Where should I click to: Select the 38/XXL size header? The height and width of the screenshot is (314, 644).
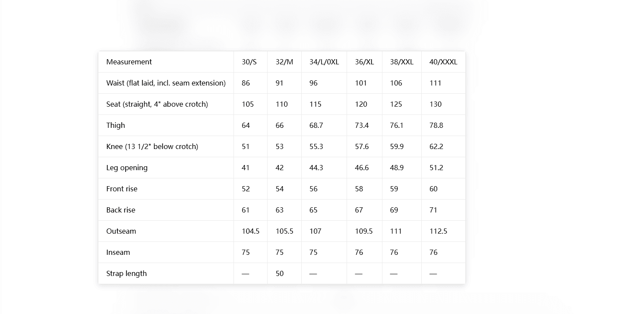[x=402, y=62]
